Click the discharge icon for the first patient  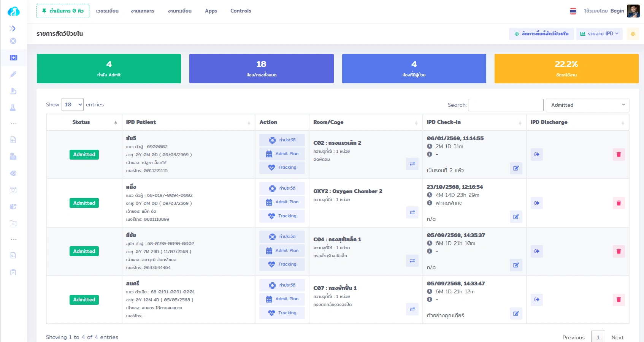(x=536, y=154)
